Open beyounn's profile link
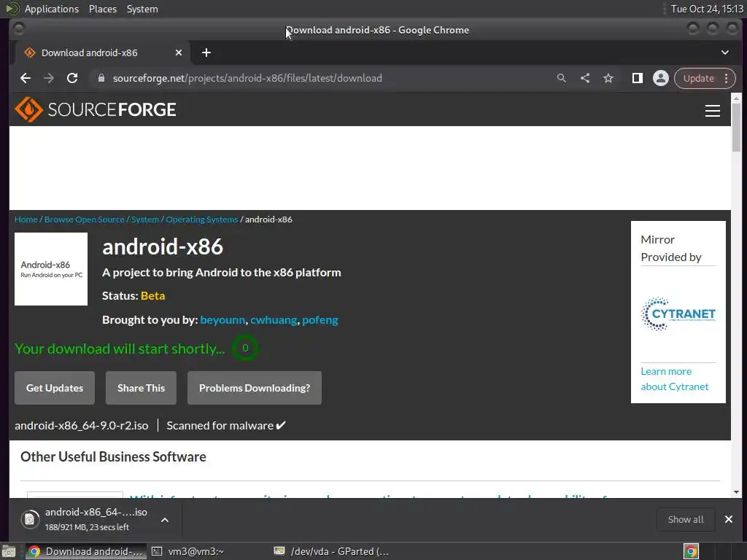Screen dimensions: 747x560 tap(222, 320)
